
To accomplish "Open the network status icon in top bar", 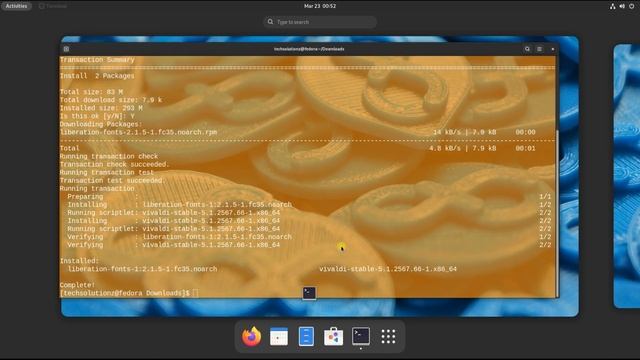I will 613,6.
